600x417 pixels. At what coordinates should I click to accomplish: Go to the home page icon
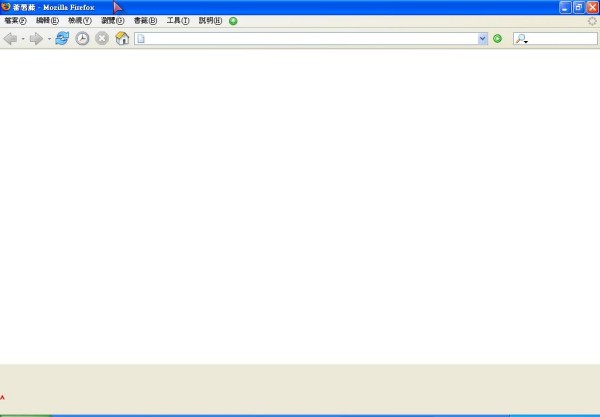point(122,38)
